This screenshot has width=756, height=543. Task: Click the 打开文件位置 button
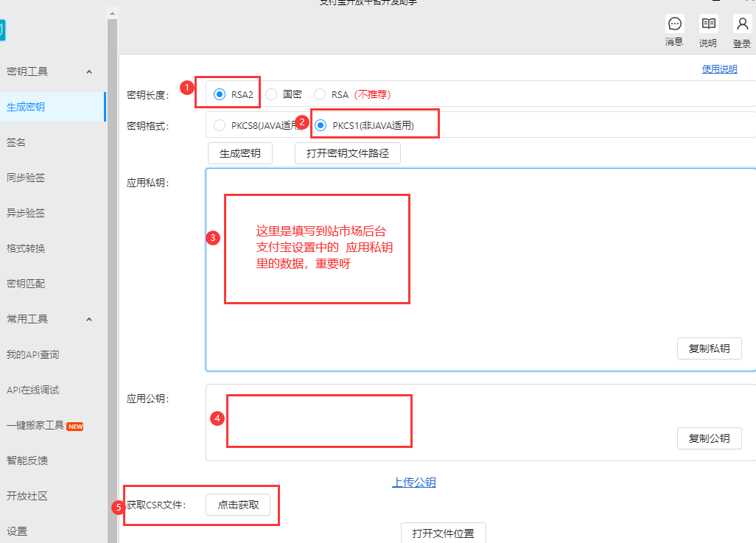(444, 533)
